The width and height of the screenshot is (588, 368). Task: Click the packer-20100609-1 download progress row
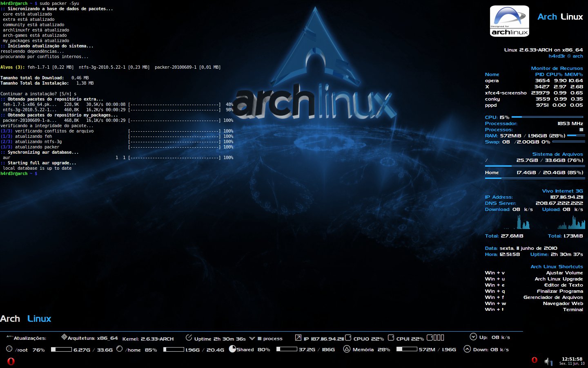click(x=118, y=120)
